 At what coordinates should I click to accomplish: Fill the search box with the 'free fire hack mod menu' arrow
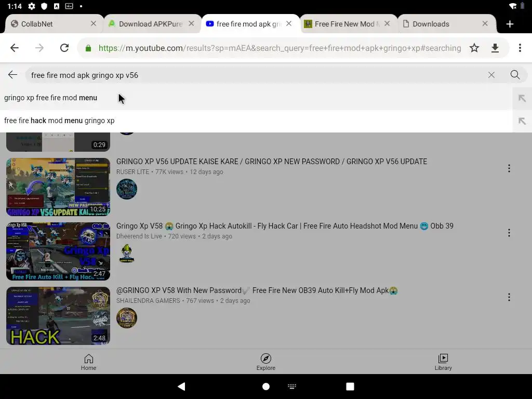tap(522, 121)
